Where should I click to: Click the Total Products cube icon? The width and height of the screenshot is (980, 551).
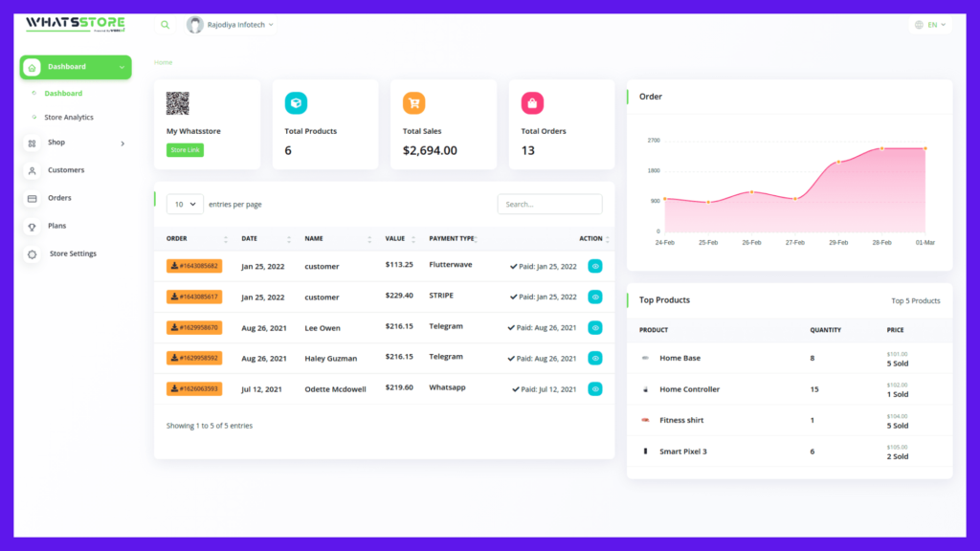pyautogui.click(x=296, y=103)
